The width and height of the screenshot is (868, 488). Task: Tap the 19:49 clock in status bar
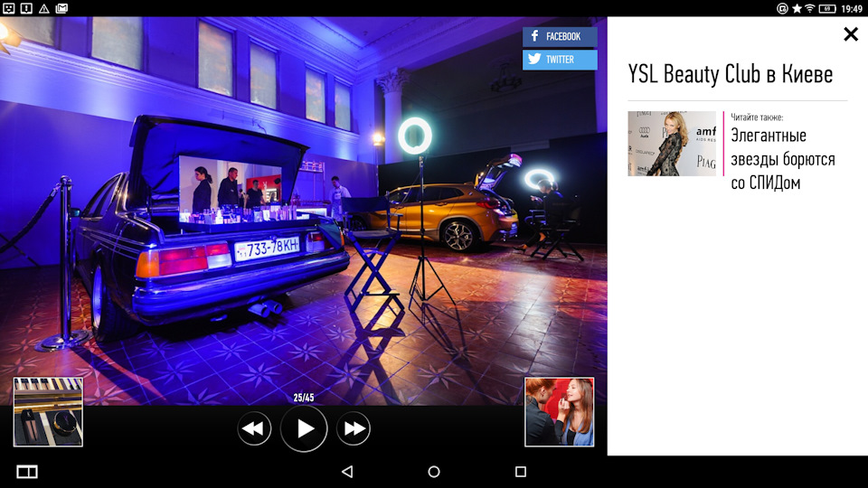[852, 8]
